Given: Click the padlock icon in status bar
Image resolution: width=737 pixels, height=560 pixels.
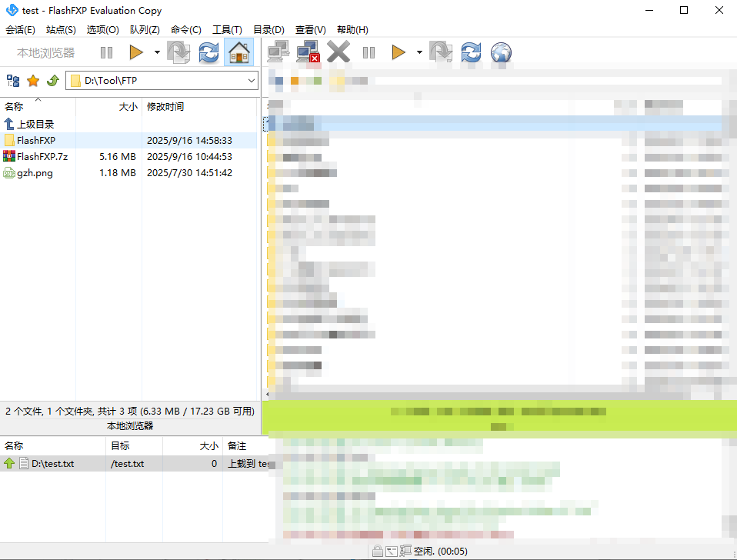Looking at the screenshot, I should 377,551.
